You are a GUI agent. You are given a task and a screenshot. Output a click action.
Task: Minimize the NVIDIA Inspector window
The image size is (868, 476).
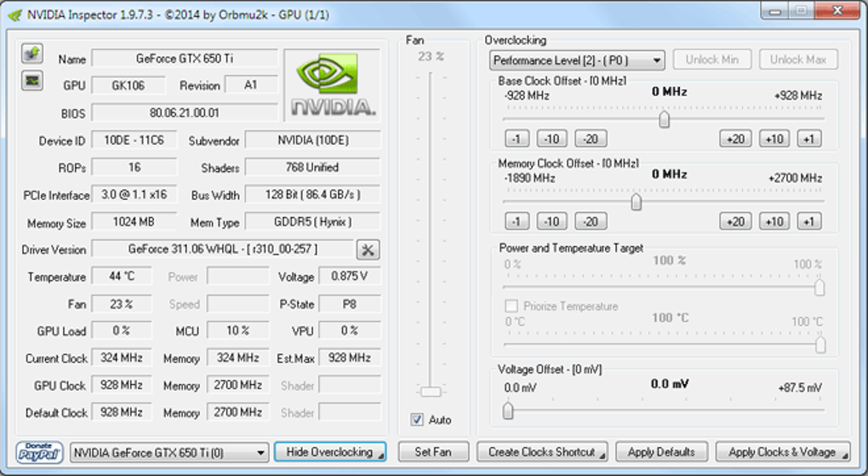[x=775, y=11]
